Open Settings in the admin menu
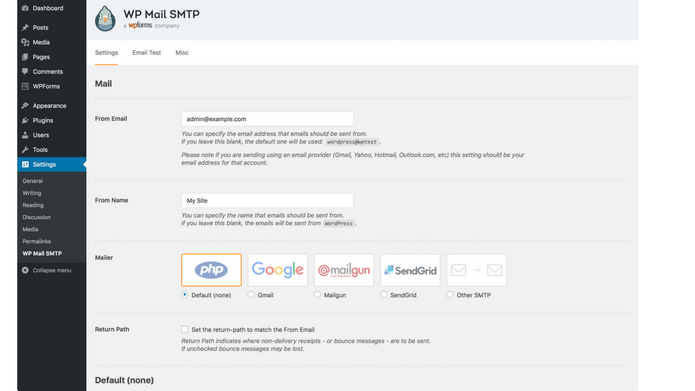 coord(52,164)
